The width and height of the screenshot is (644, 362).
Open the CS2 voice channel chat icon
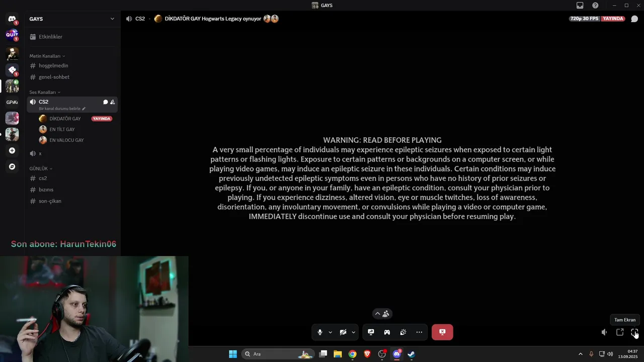(x=106, y=102)
